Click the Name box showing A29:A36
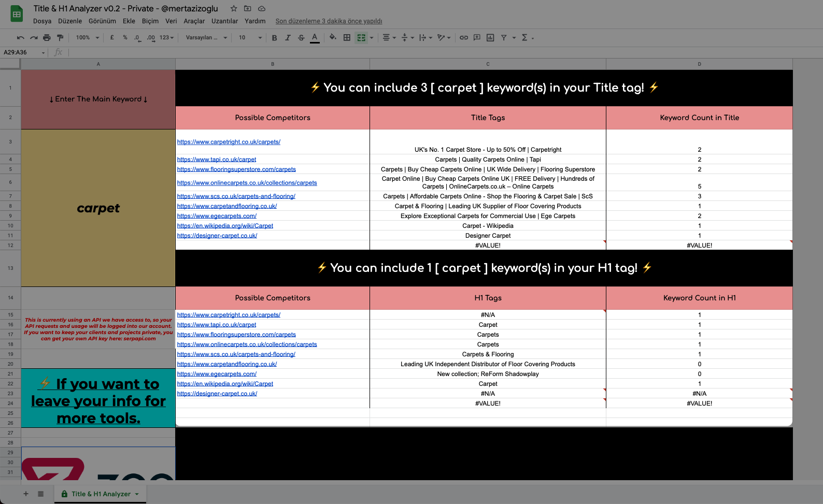Screen dimensions: 823x504 (x=20, y=52)
